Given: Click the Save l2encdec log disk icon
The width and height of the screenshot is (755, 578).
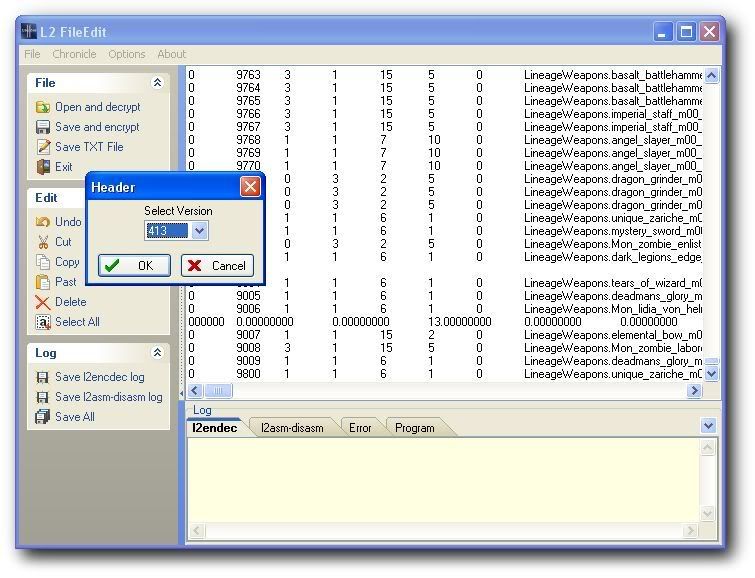Looking at the screenshot, I should 43,377.
